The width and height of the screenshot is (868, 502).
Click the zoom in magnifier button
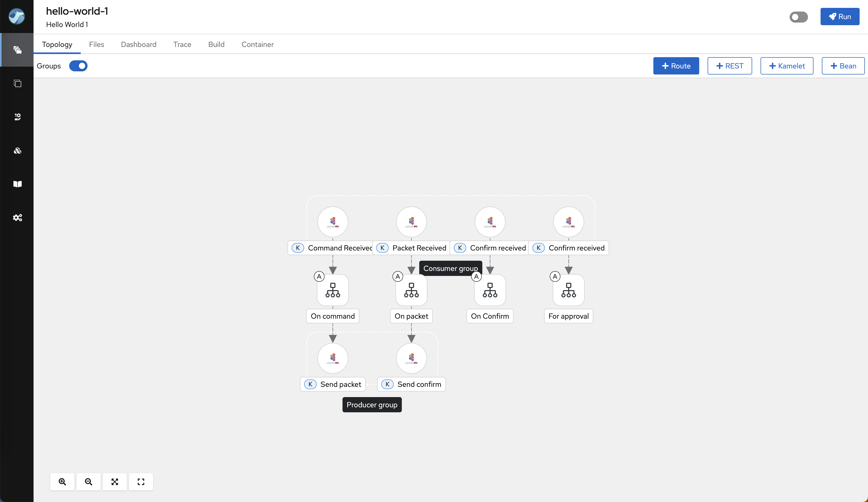click(62, 482)
